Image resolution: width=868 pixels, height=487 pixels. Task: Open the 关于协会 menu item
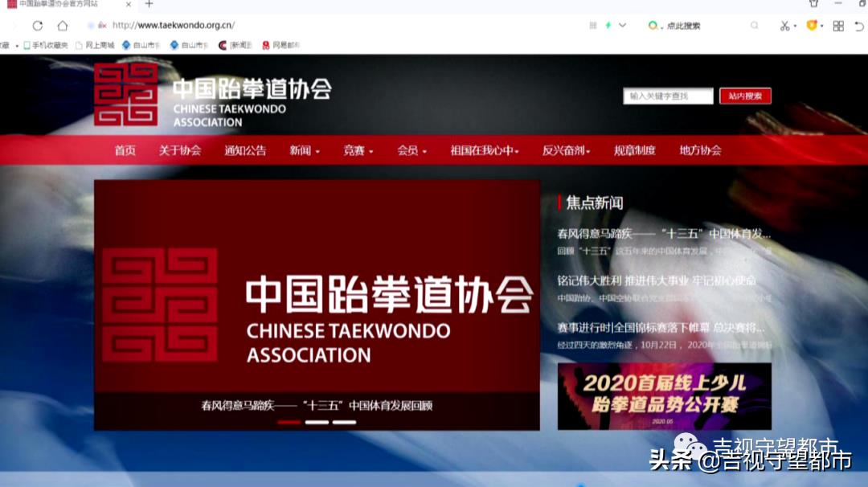coord(180,150)
